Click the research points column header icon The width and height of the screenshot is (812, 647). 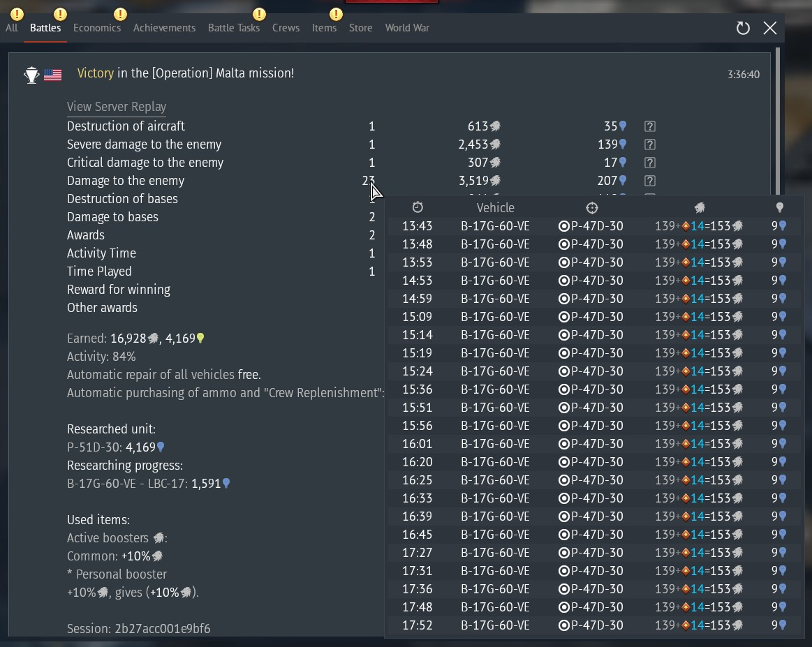coord(780,207)
